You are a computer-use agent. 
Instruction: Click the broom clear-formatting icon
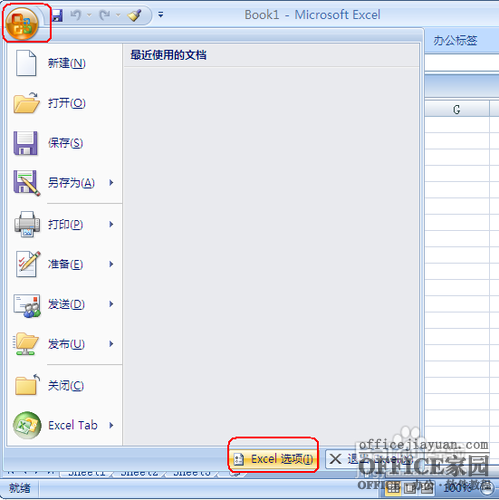coord(135,15)
